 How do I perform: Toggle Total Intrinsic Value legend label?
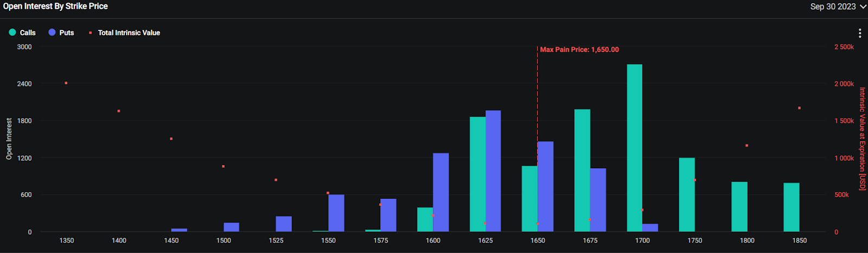(129, 33)
